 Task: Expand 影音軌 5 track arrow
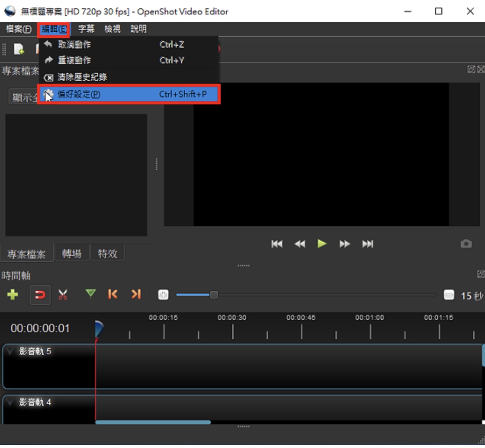[x=10, y=351]
